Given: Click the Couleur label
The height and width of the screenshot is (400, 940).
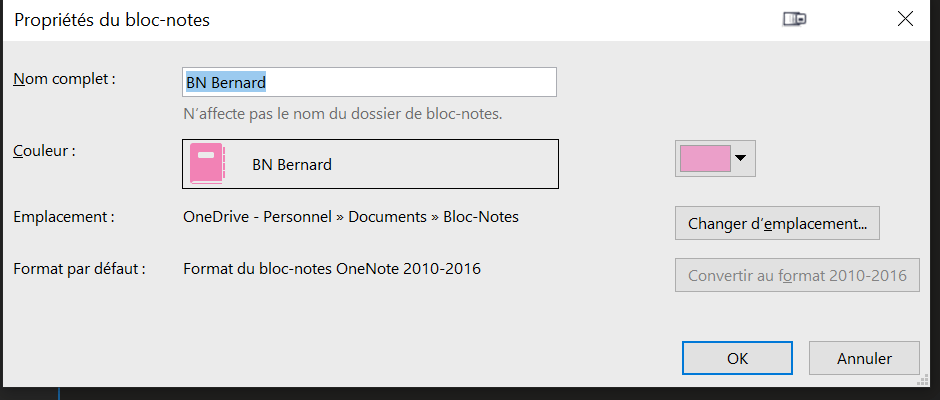Looking at the screenshot, I should 44,151.
